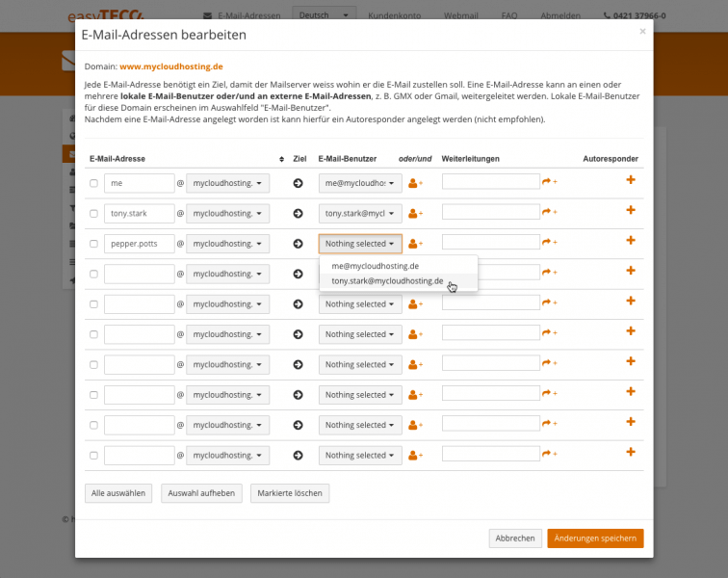Sort by E-Mail-Adresse column sort icon
728x578 pixels.
click(281, 159)
